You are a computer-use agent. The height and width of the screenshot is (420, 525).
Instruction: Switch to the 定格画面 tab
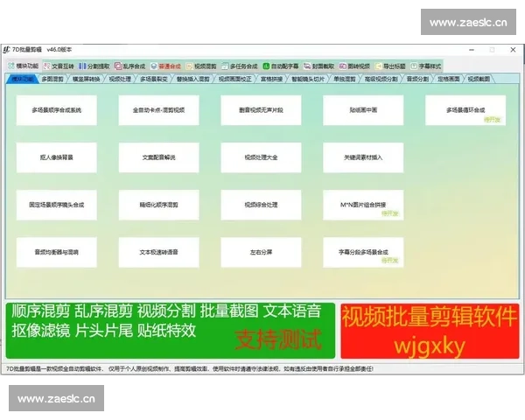coord(449,79)
